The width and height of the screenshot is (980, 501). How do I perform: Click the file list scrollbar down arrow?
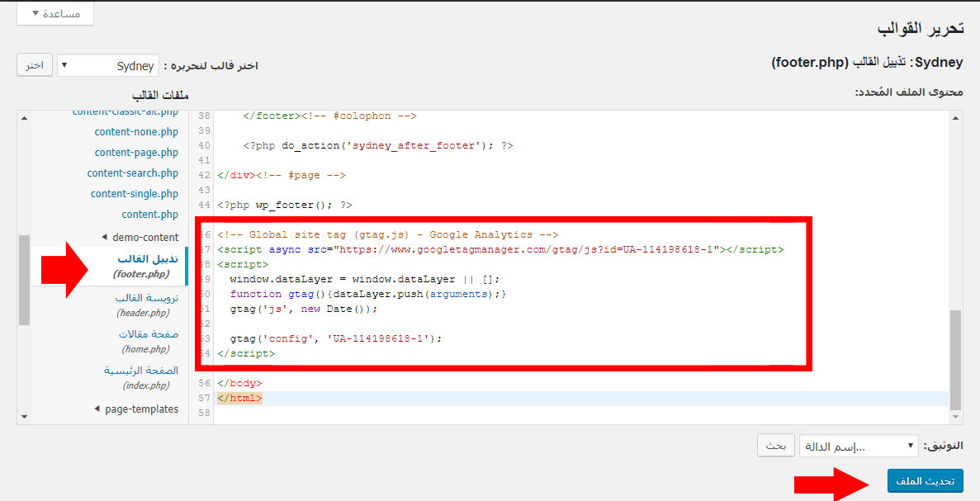pyautogui.click(x=25, y=417)
